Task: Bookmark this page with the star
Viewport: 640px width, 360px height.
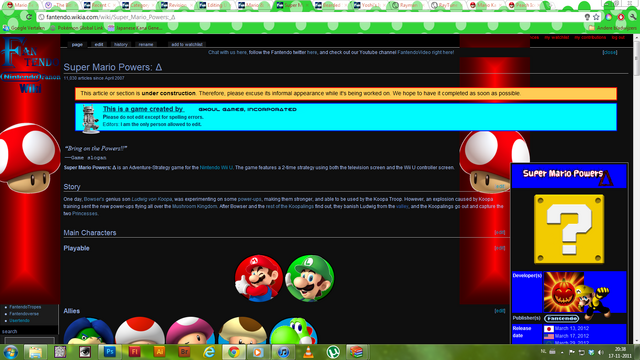Action: pyautogui.click(x=596, y=17)
